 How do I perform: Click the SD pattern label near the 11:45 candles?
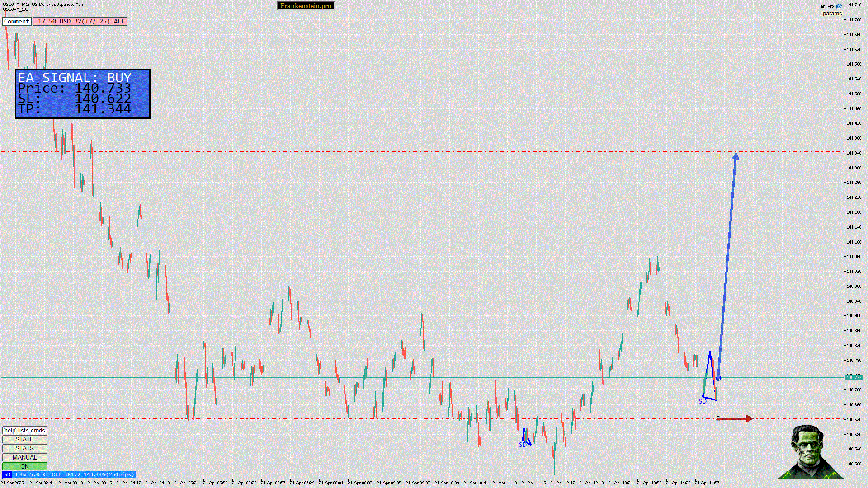click(x=523, y=445)
